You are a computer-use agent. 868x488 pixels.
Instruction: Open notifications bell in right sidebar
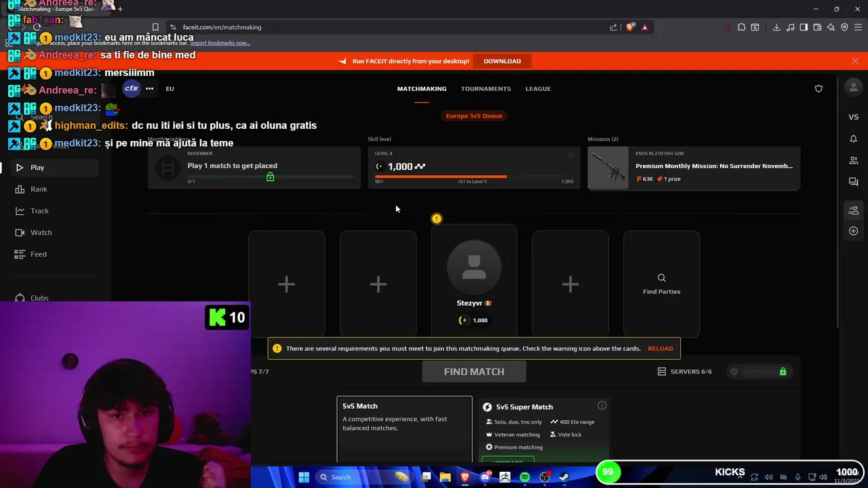[x=853, y=139]
